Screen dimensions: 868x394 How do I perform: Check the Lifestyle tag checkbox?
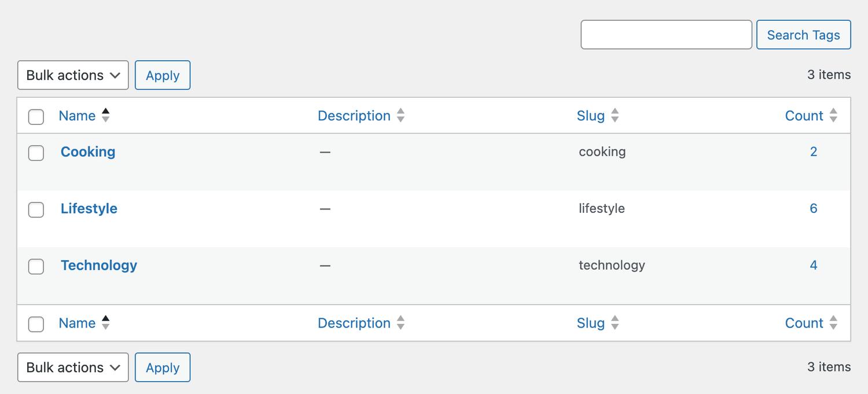point(36,209)
